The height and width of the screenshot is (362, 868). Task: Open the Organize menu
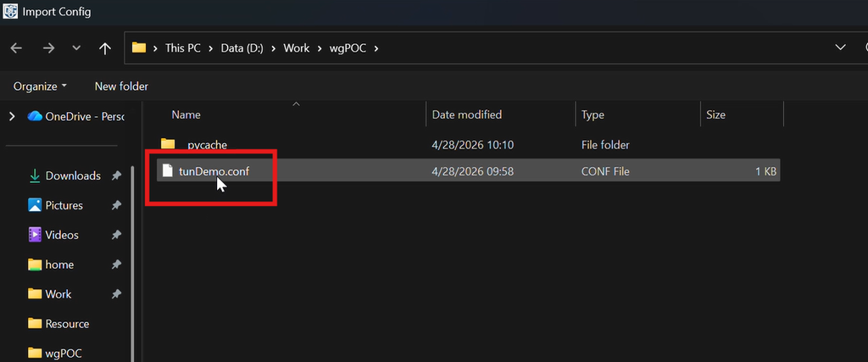40,86
